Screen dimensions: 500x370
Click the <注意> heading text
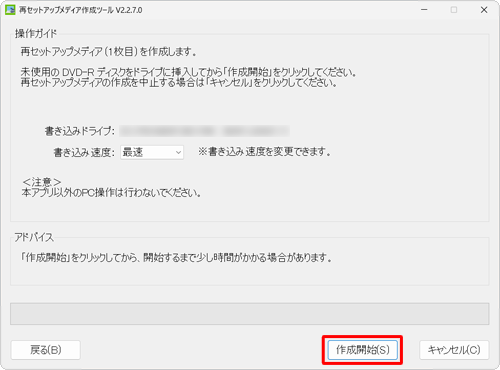tap(42, 182)
